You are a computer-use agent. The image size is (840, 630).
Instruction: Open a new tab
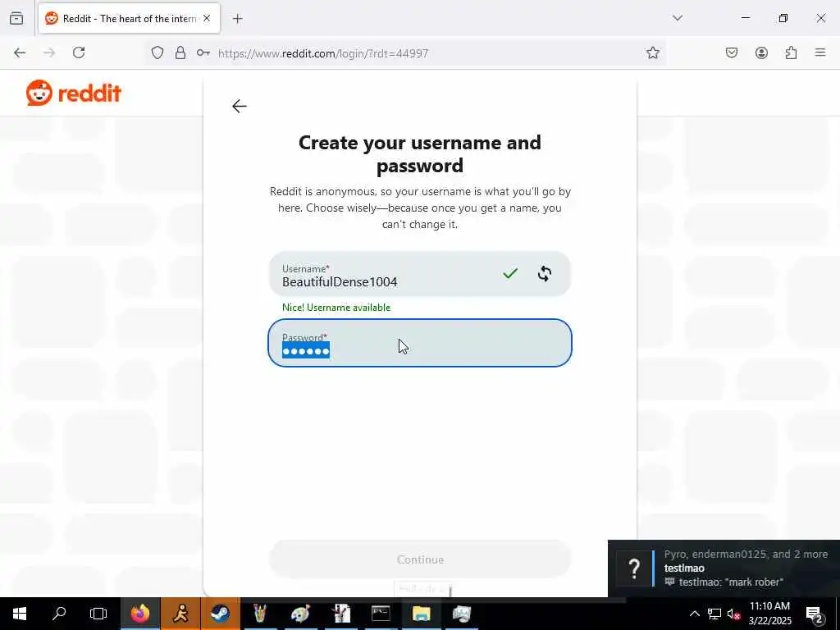[238, 19]
